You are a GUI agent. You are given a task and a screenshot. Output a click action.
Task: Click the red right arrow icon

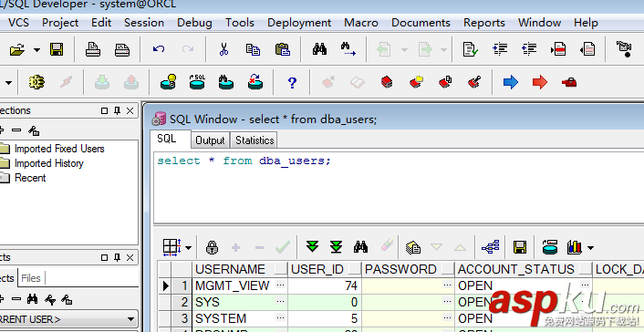coord(540,82)
